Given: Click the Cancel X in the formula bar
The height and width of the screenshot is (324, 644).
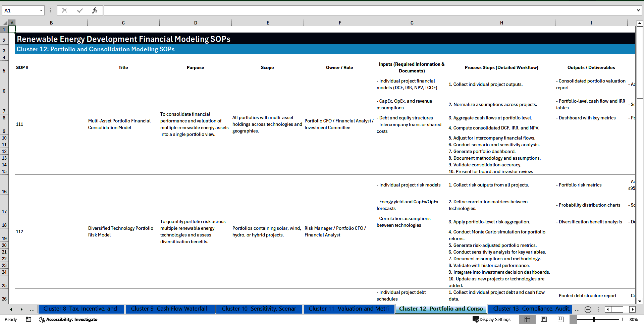Looking at the screenshot, I should (x=64, y=10).
